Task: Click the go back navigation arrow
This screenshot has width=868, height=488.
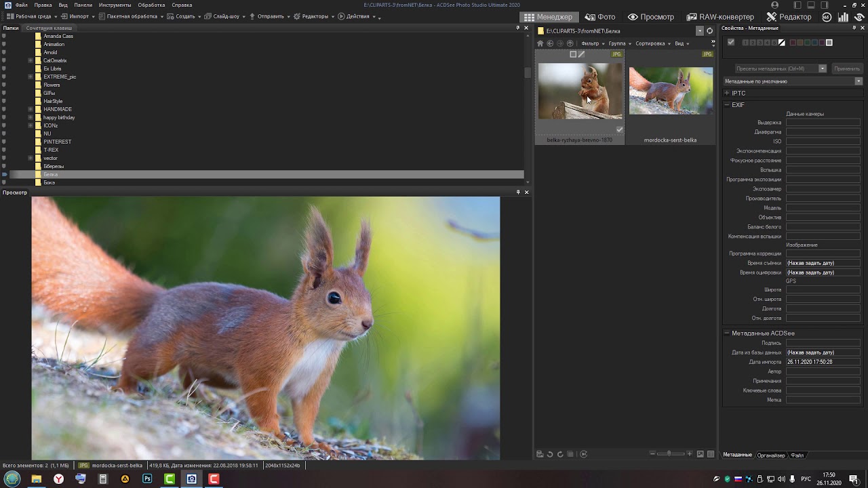Action: pos(550,43)
